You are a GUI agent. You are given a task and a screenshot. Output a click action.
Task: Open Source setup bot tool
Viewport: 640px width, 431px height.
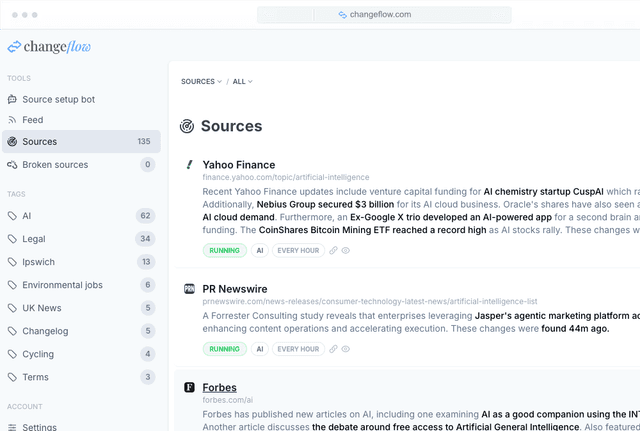coord(58,99)
